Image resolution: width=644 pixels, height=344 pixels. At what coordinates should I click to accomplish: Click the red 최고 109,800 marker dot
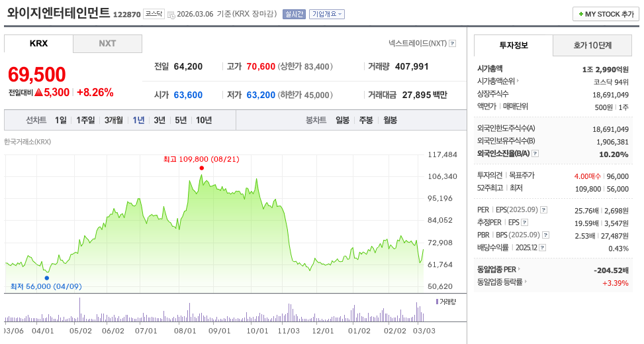point(202,168)
